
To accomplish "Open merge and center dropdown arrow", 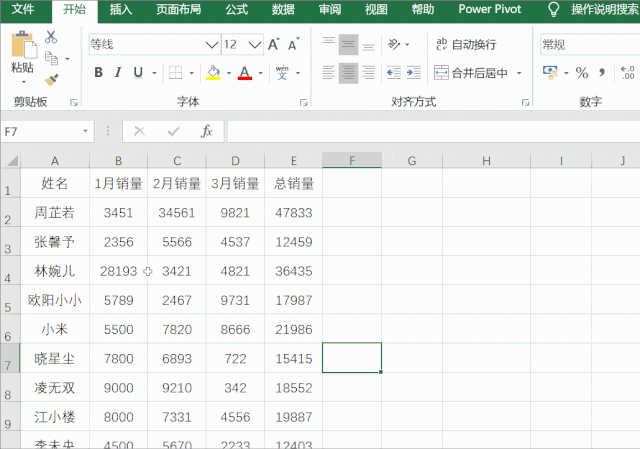I will pos(519,73).
